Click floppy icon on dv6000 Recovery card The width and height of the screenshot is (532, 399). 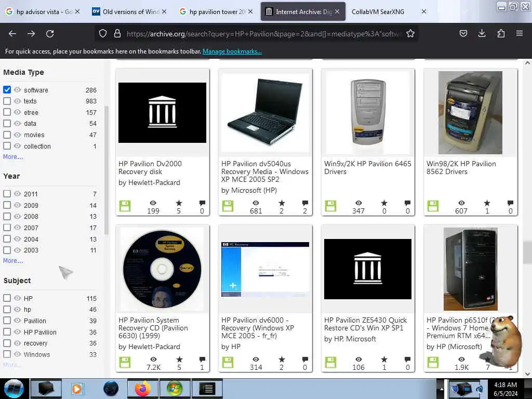[228, 362]
